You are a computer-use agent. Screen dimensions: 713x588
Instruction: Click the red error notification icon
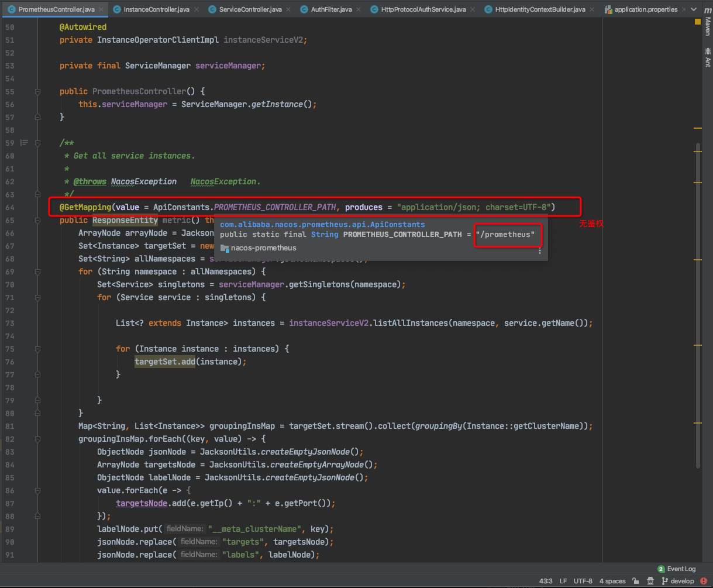705,581
